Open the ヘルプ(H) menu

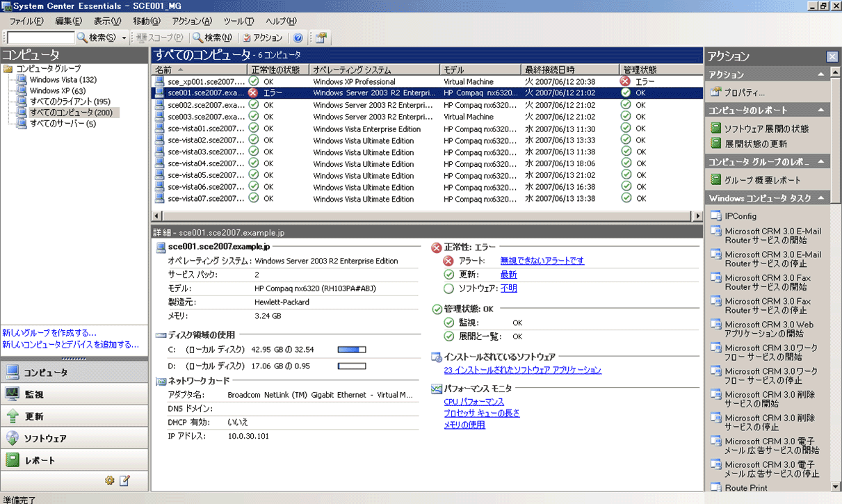point(281,22)
